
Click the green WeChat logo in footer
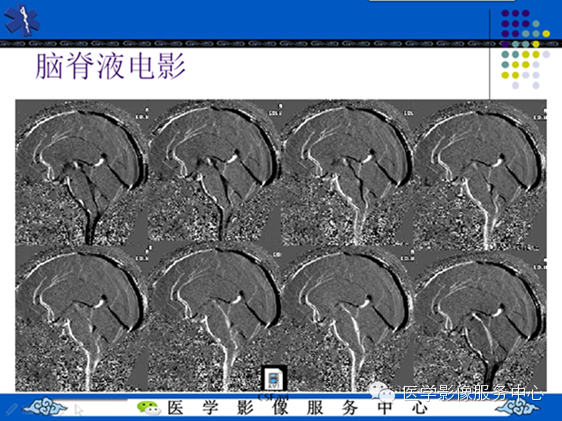pyautogui.click(x=148, y=408)
